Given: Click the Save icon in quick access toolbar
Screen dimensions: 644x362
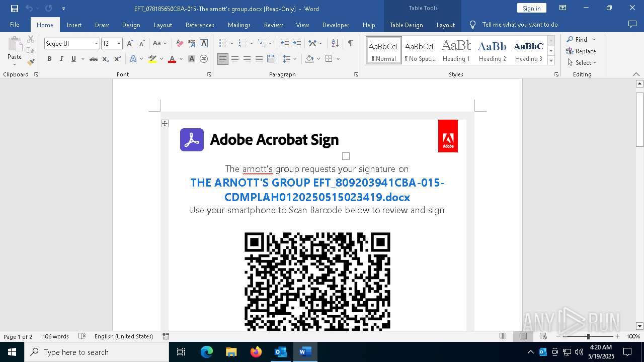Looking at the screenshot, I should (x=15, y=9).
